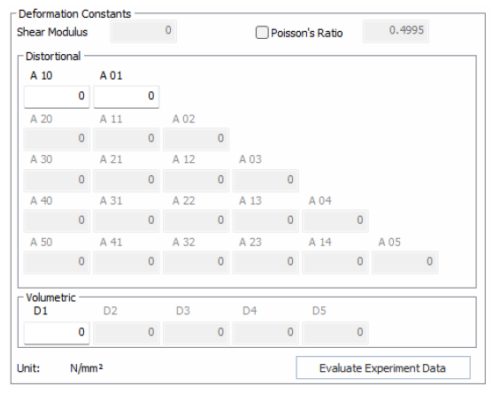500x394 pixels.
Task: Click the Evaluate Experiment Data button
Action: [383, 368]
